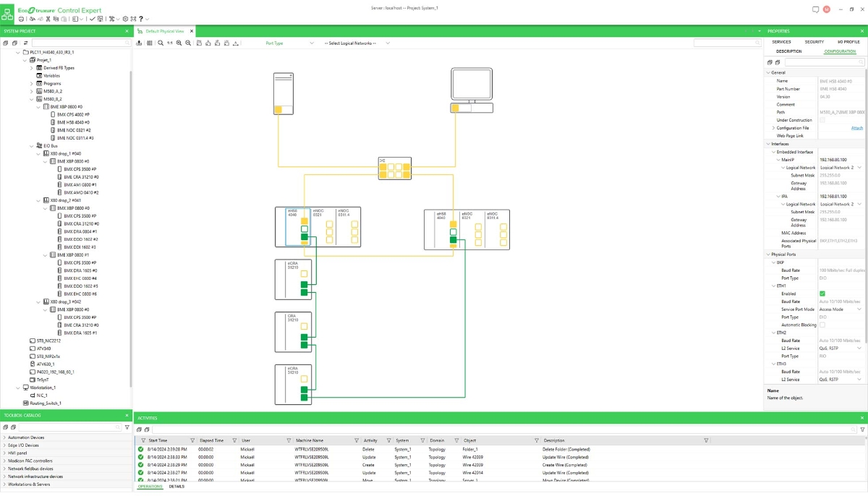
Task: Click the cut scissors icon
Action: (x=47, y=19)
